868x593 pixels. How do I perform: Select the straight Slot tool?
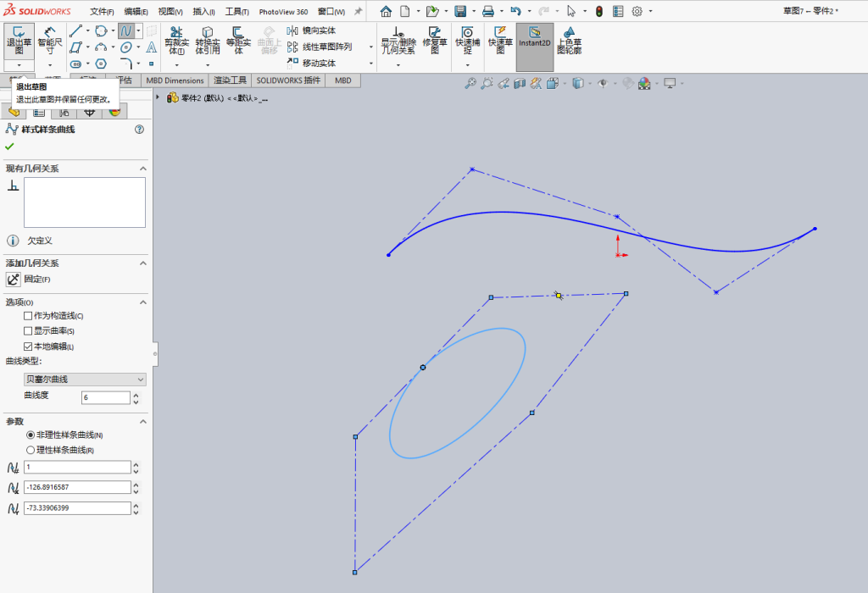(x=75, y=64)
